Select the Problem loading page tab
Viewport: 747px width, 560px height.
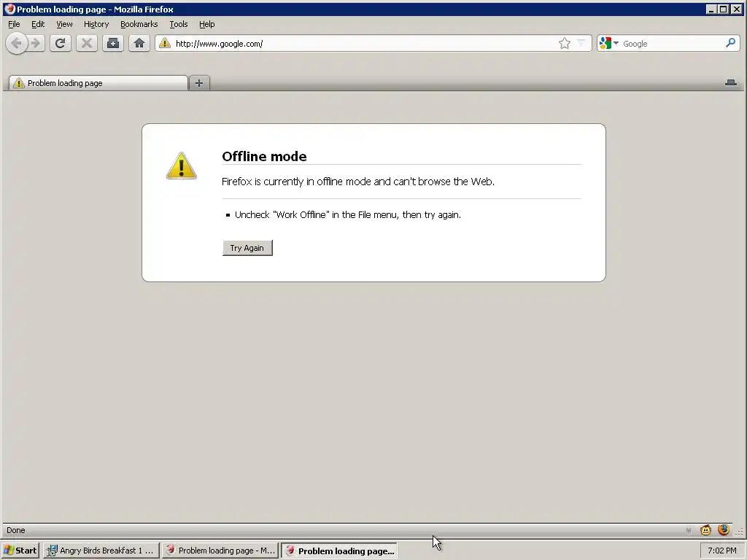pyautogui.click(x=98, y=83)
